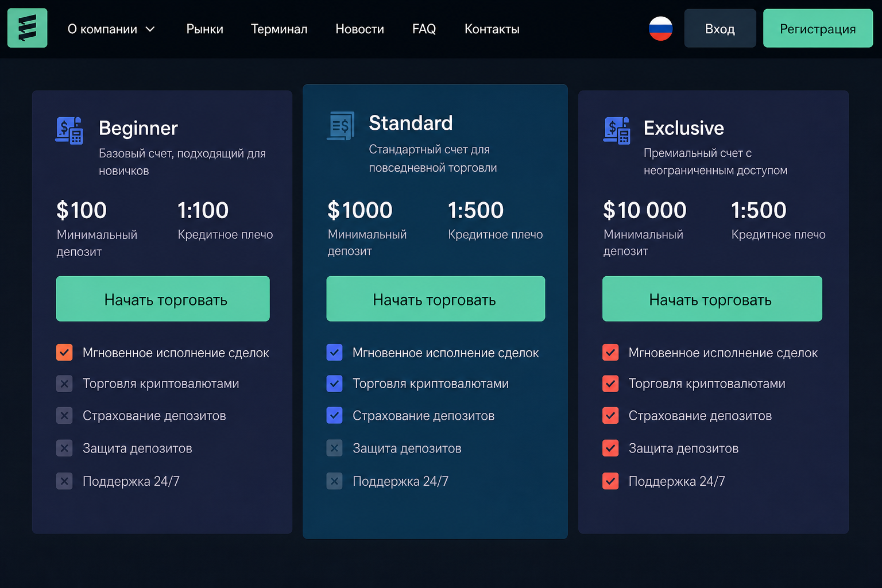The image size is (882, 588).
Task: Open the Терминал menu item
Action: coord(279,29)
